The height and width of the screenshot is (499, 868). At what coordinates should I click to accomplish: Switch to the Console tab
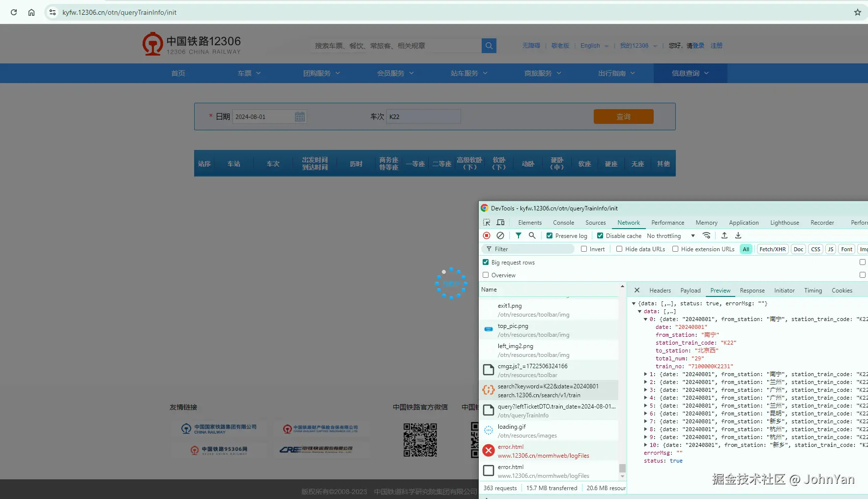pyautogui.click(x=563, y=223)
